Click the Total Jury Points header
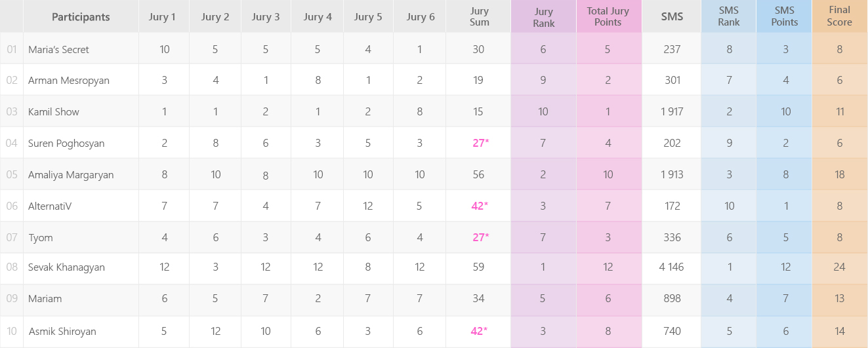 coord(608,17)
